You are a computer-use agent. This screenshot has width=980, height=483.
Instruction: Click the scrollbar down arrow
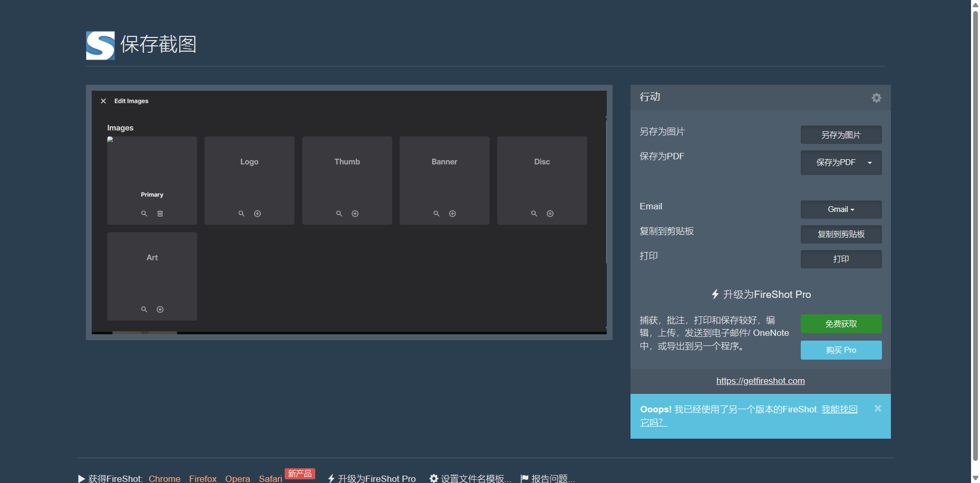pyautogui.click(x=975, y=478)
